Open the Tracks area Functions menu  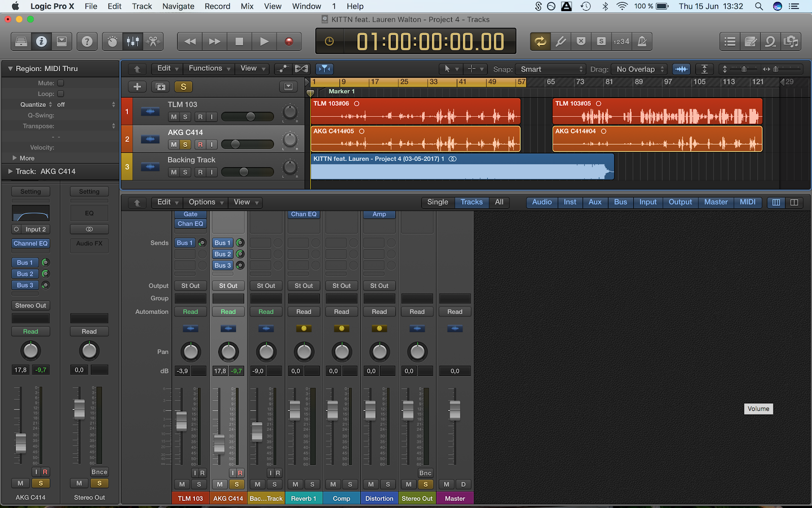[210, 69]
